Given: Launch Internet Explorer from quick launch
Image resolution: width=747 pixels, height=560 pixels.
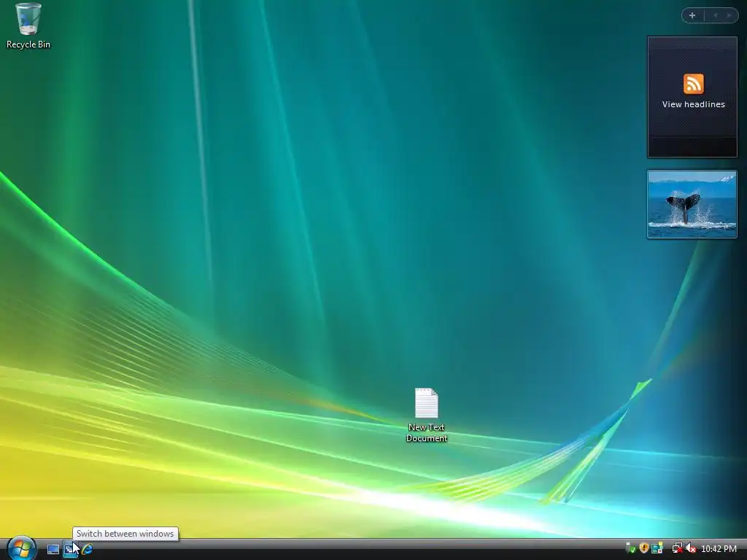Looking at the screenshot, I should (88, 549).
